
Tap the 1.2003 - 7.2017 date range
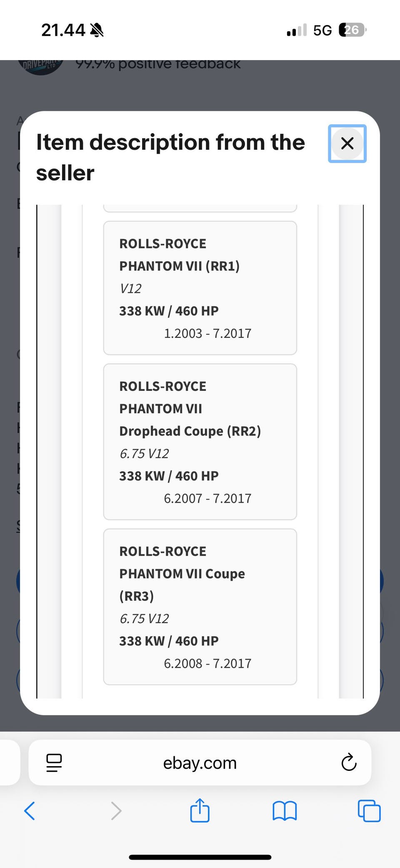coord(207,333)
